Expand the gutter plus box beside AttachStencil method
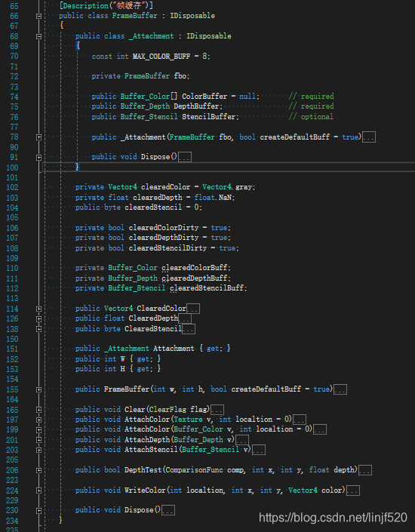 [x=38, y=450]
